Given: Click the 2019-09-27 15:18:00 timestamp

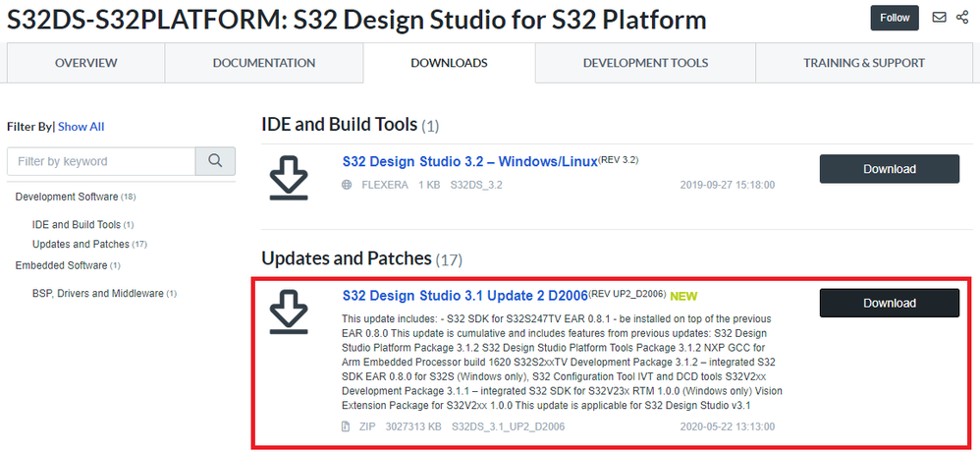Looking at the screenshot, I should pyautogui.click(x=728, y=185).
